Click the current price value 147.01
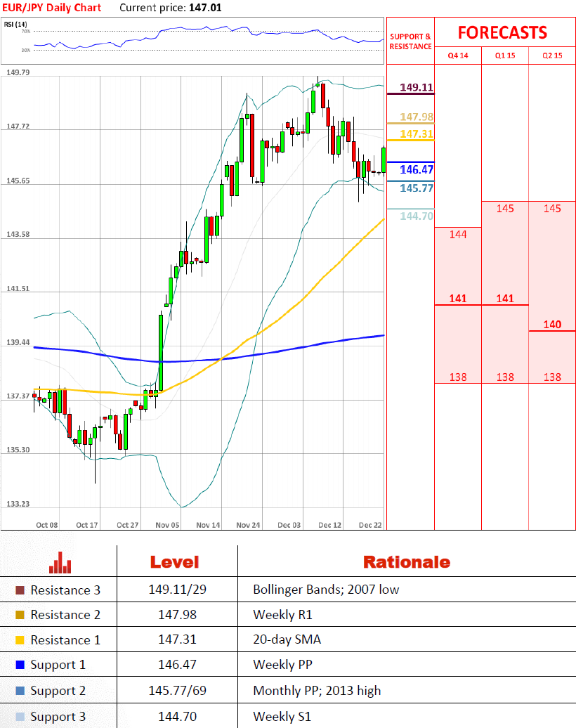The image size is (576, 728). 205,8
